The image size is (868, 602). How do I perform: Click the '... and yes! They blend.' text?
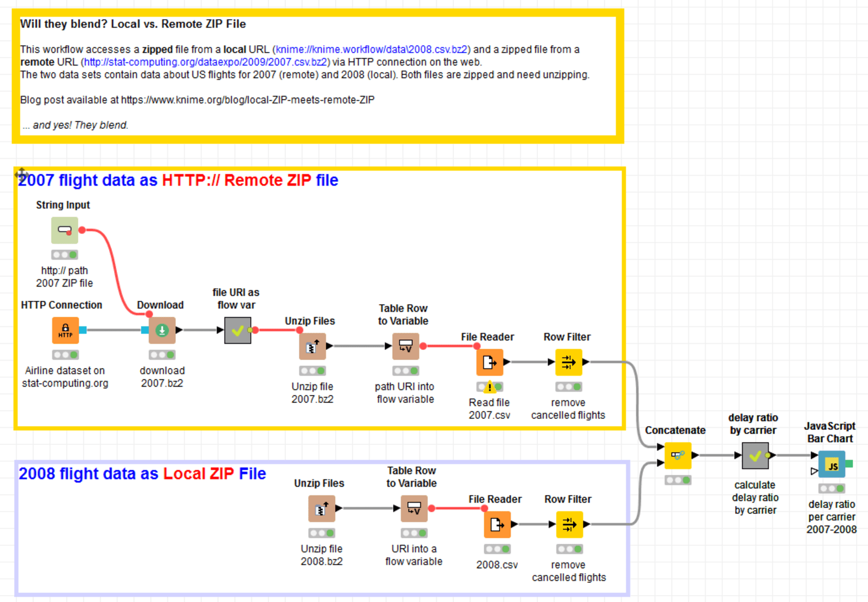[76, 125]
